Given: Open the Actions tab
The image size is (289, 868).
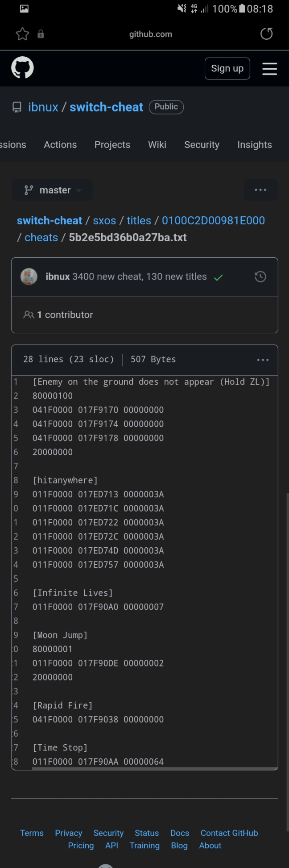Looking at the screenshot, I should [x=60, y=145].
